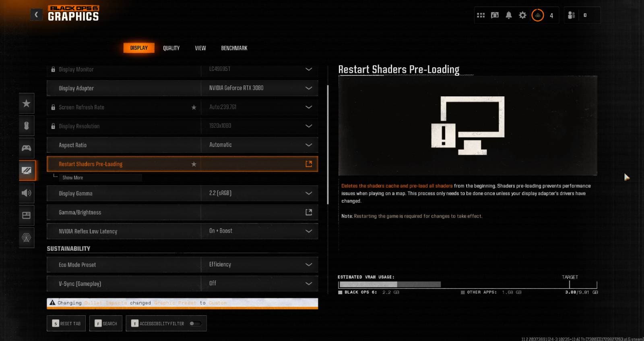Click the friends count '0'
Viewport: 644px width, 341px height.
pos(585,15)
